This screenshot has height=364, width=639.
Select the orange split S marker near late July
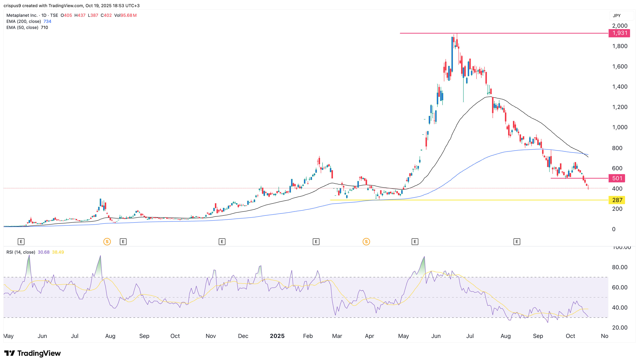(x=107, y=241)
